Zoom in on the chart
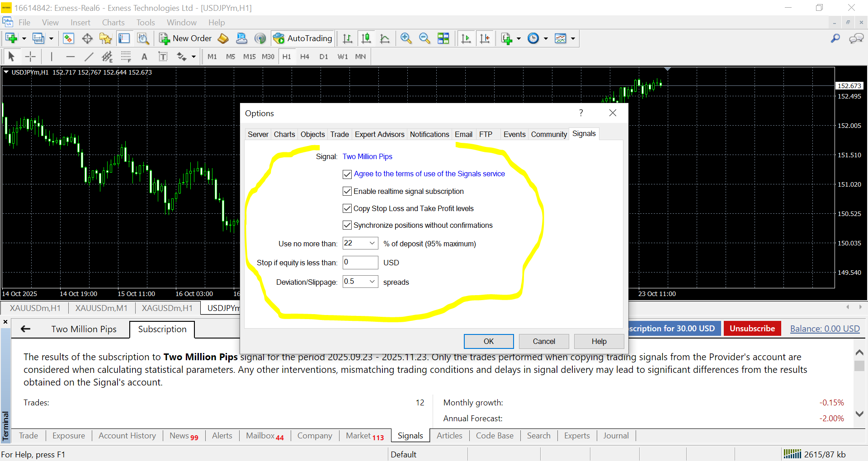The width and height of the screenshot is (868, 461). 406,38
